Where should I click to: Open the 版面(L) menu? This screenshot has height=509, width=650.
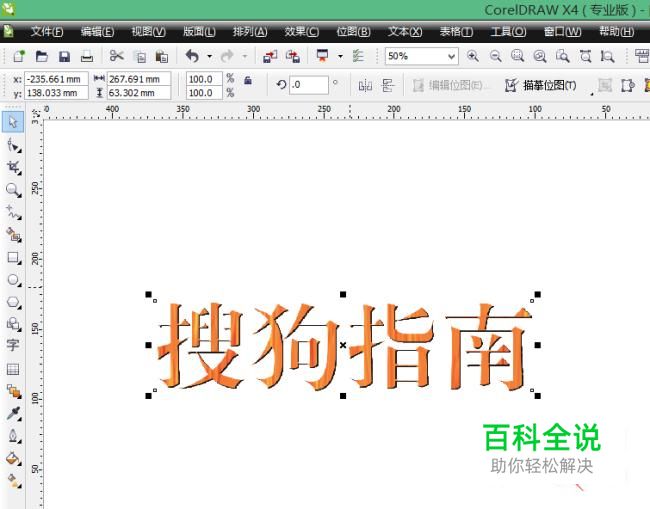point(199,32)
